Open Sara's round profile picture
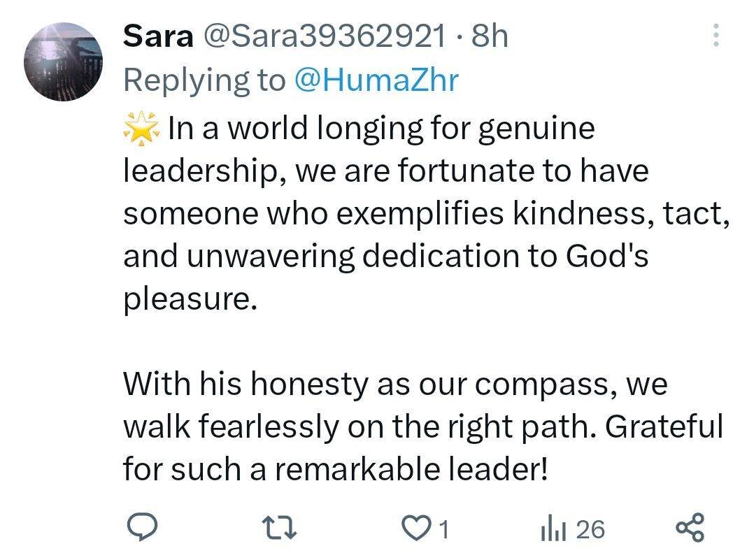This screenshot has width=747, height=560. click(63, 62)
